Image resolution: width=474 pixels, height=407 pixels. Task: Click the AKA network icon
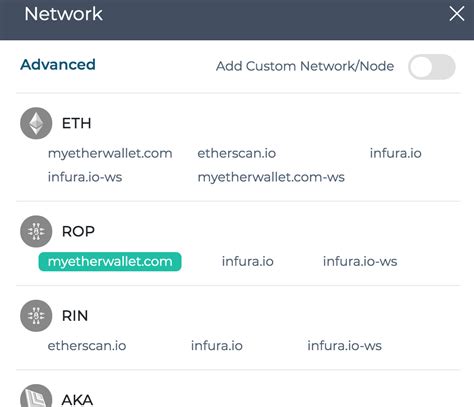36,397
